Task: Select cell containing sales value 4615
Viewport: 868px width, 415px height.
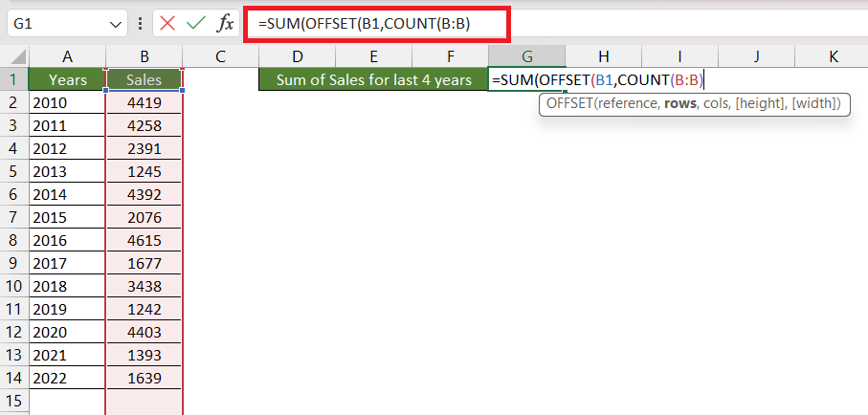Action: (x=144, y=240)
